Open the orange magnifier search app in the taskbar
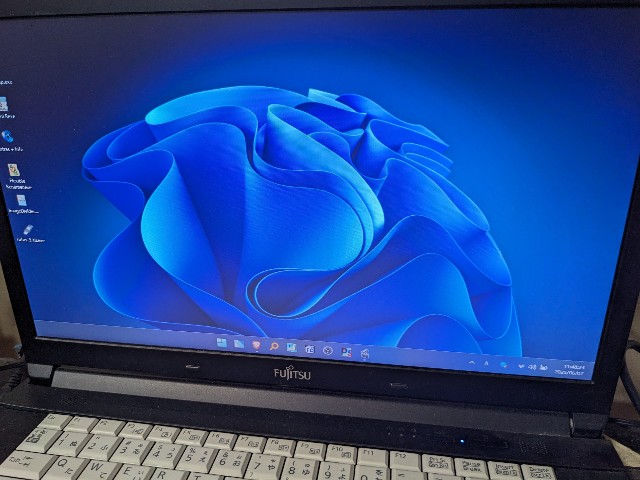Viewport: 640px width, 480px height. (x=274, y=347)
